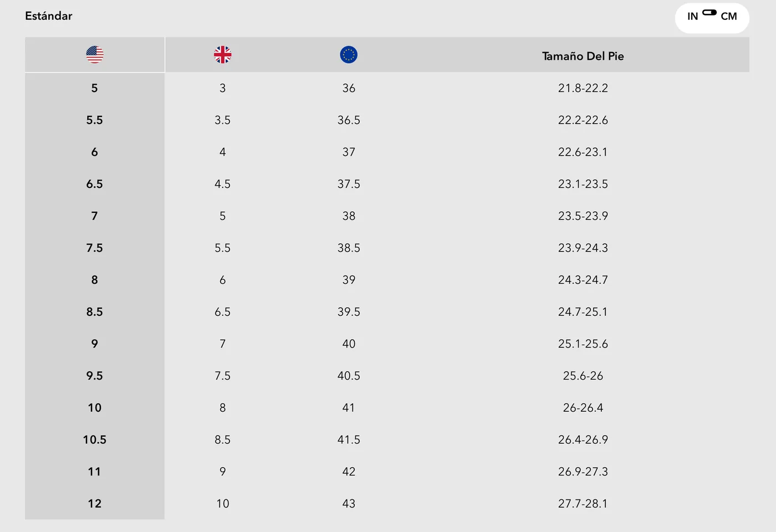Select the IN unit label
The image size is (776, 532).
click(x=692, y=17)
